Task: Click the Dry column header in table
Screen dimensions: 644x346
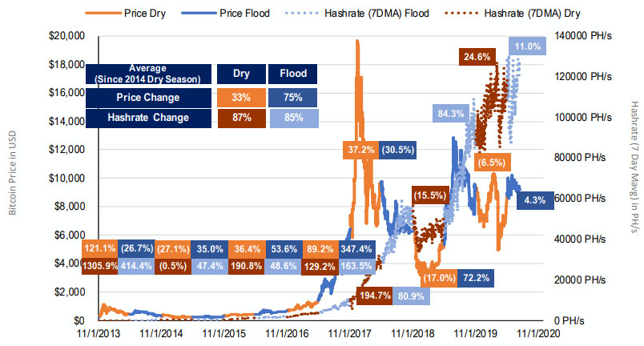Action: (x=240, y=74)
